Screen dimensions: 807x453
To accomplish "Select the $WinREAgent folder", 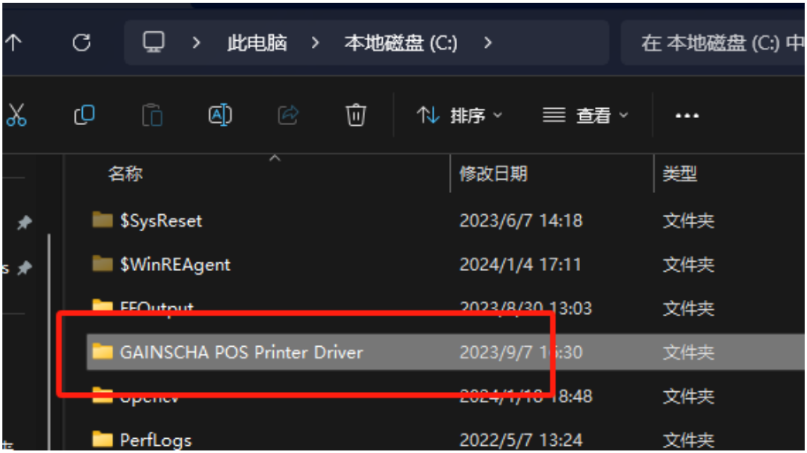I will (445, 265).
